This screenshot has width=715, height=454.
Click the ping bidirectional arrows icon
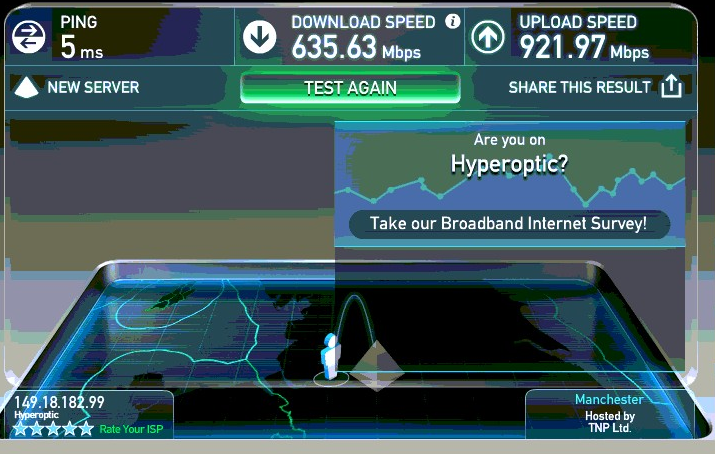point(28,37)
